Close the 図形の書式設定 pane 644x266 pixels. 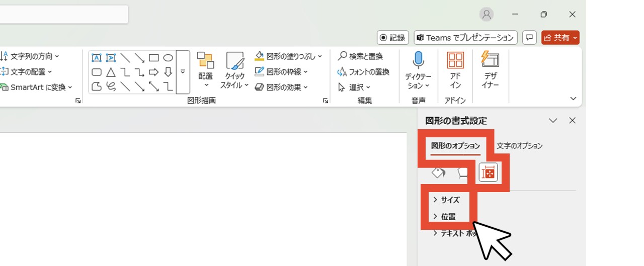click(572, 121)
